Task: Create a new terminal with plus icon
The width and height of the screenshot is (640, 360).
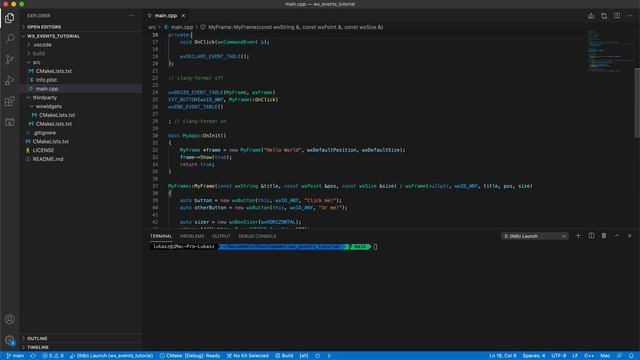Action: coord(578,236)
